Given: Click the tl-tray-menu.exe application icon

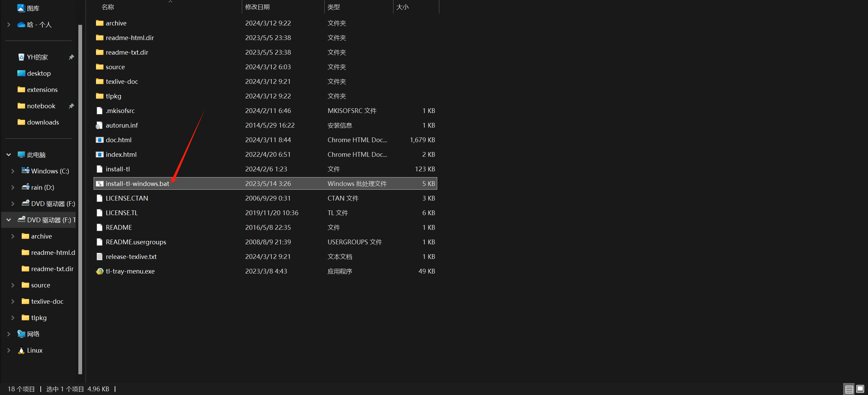Looking at the screenshot, I should pos(99,271).
